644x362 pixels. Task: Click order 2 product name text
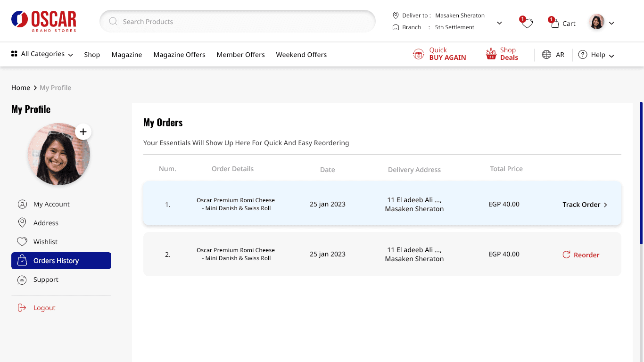pyautogui.click(x=236, y=254)
